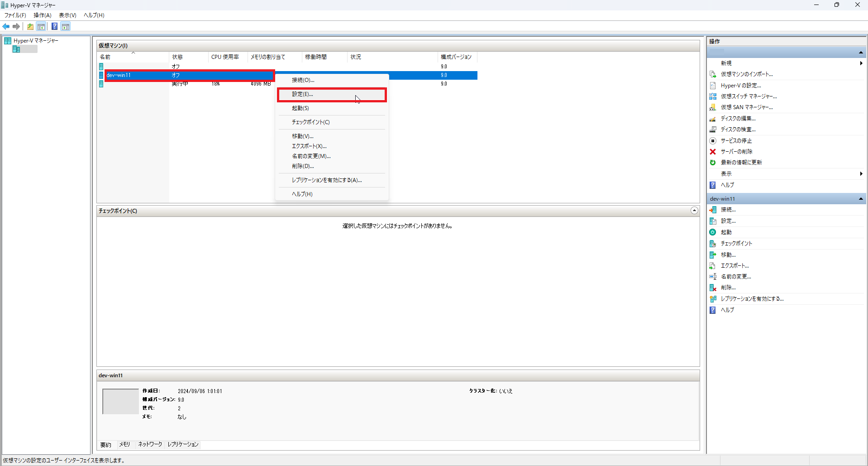Click the 接続 icon in dev-win11 actions
Screen dimensions: 868x466
coord(713,210)
